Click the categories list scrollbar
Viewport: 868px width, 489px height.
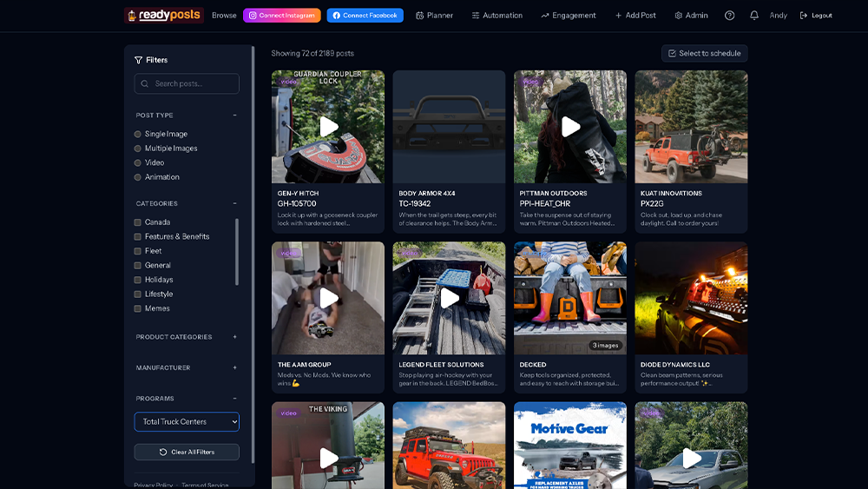pyautogui.click(x=237, y=251)
